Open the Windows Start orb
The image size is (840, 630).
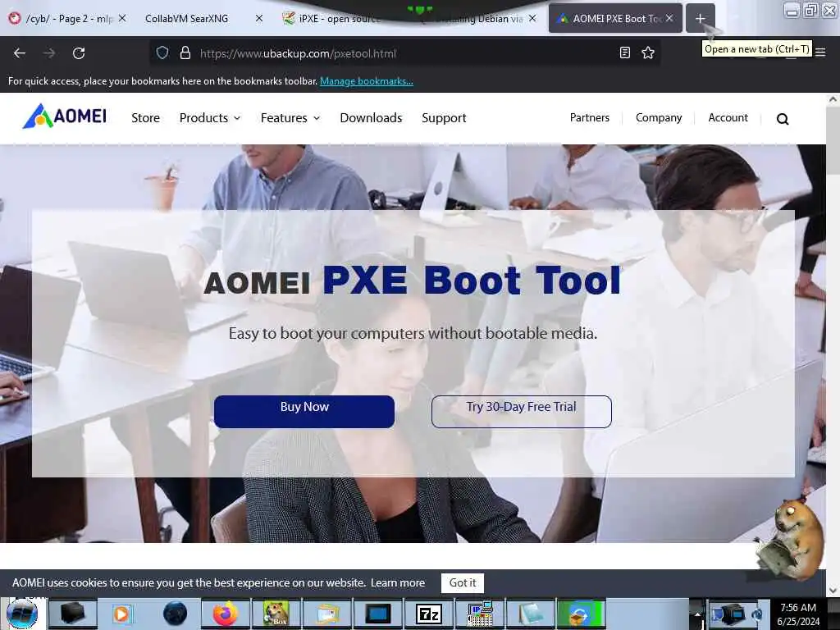coord(22,614)
